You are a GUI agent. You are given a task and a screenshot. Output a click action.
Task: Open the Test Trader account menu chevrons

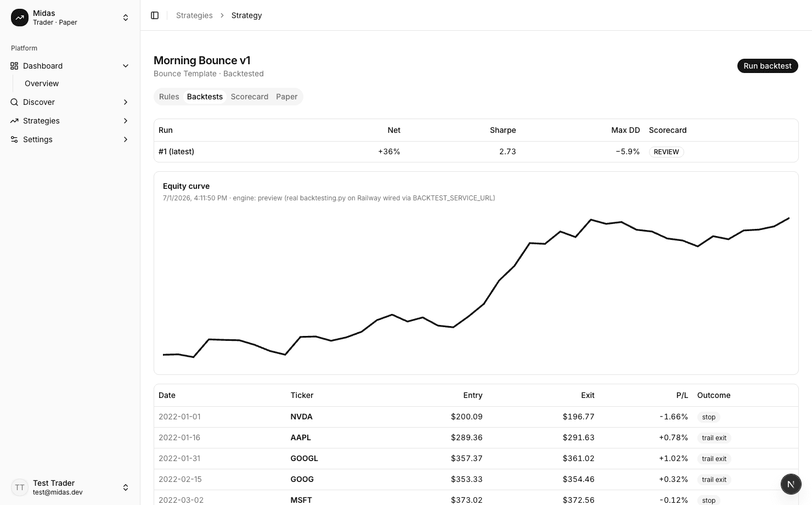[x=126, y=487]
